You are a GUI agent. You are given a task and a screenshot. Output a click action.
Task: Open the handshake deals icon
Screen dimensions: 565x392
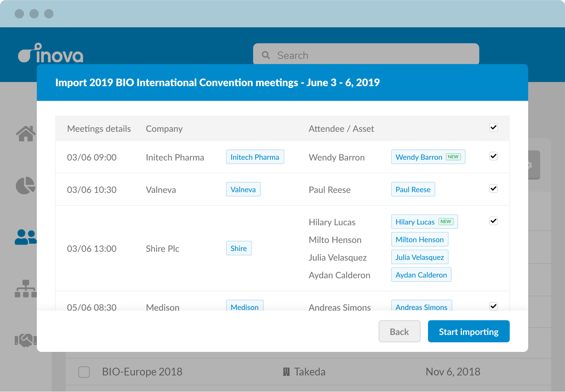26,340
